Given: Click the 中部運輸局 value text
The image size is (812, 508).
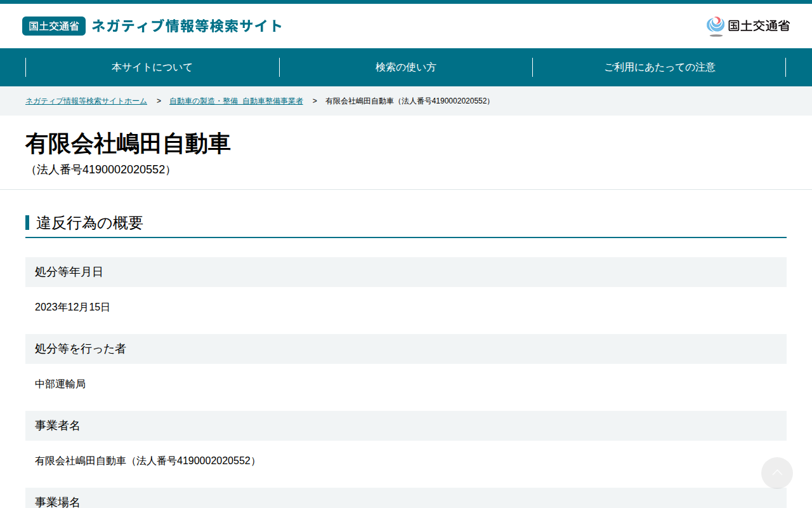Looking at the screenshot, I should pyautogui.click(x=60, y=384).
